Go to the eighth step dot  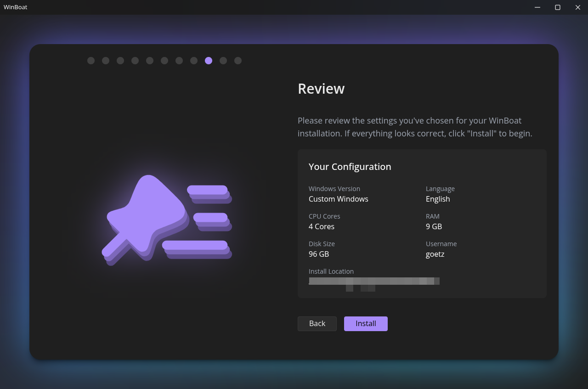[194, 61]
